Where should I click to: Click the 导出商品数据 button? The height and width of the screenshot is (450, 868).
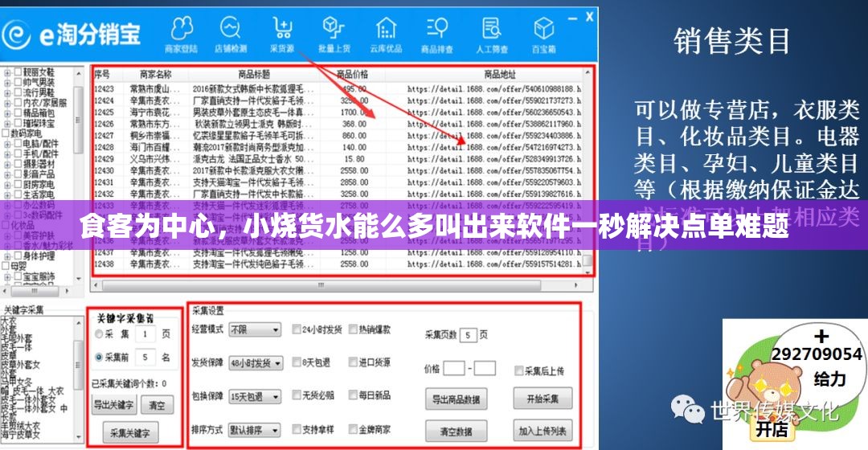[456, 399]
